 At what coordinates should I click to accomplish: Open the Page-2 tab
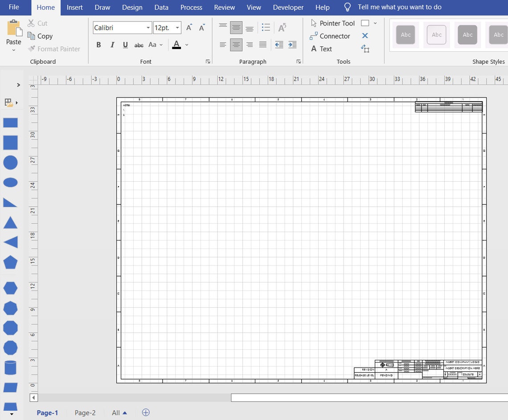pyautogui.click(x=85, y=413)
